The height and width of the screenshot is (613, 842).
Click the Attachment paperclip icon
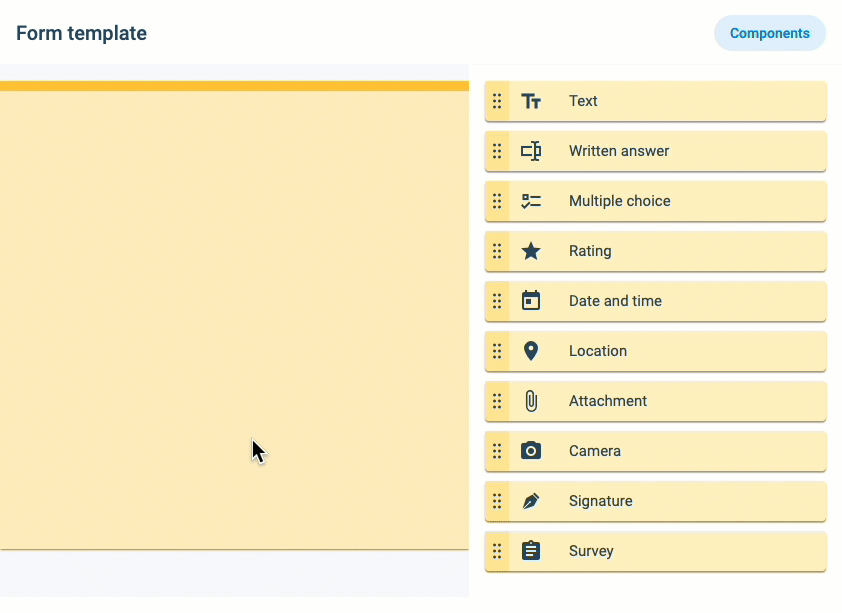pos(531,401)
